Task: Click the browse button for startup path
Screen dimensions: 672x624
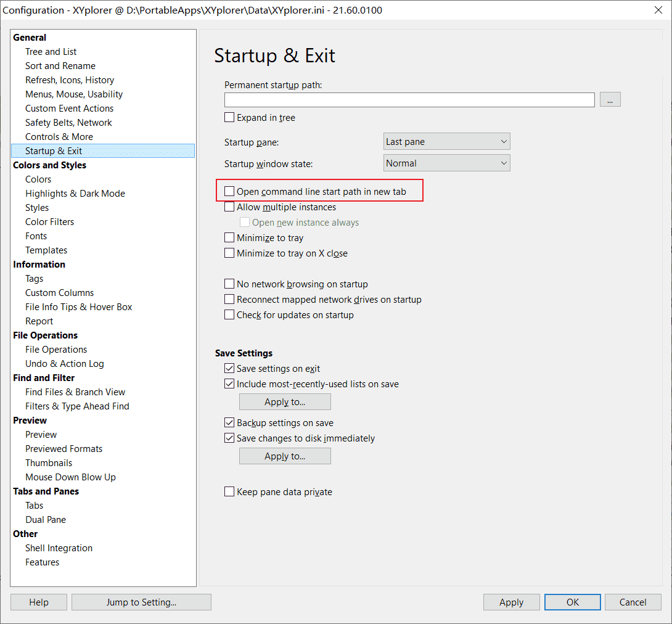Action: pos(610,100)
